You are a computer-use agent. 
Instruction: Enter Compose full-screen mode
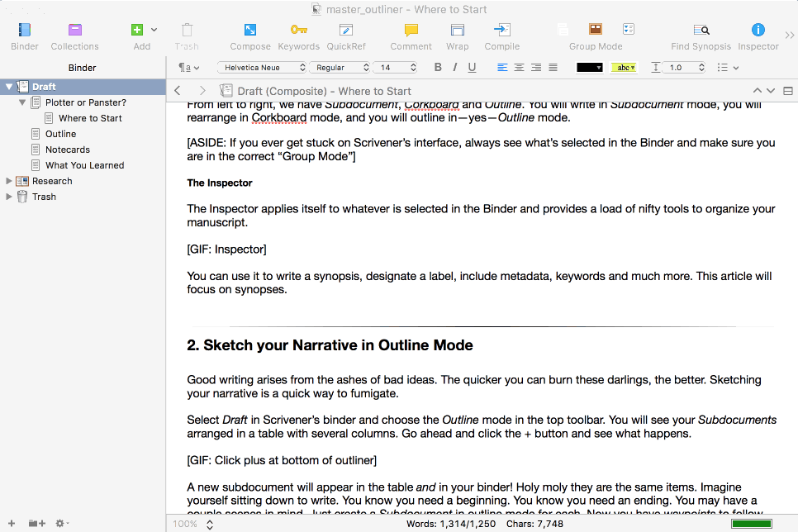249,30
